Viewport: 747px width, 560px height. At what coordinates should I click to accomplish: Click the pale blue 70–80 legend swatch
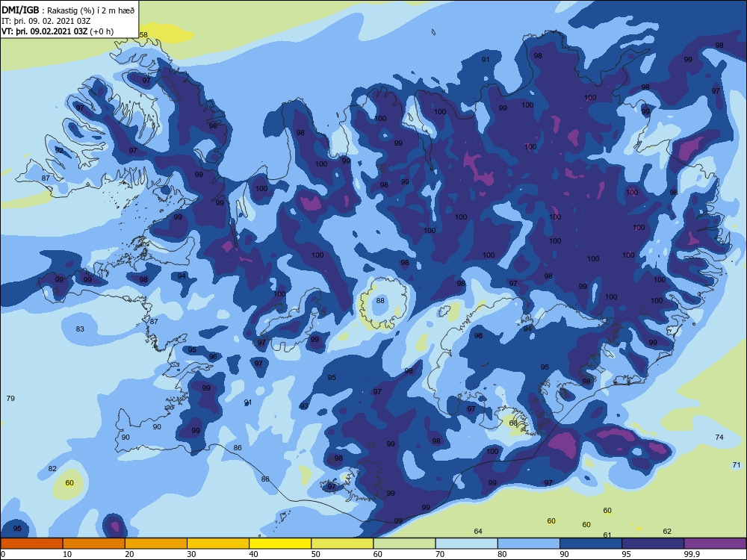click(466, 544)
